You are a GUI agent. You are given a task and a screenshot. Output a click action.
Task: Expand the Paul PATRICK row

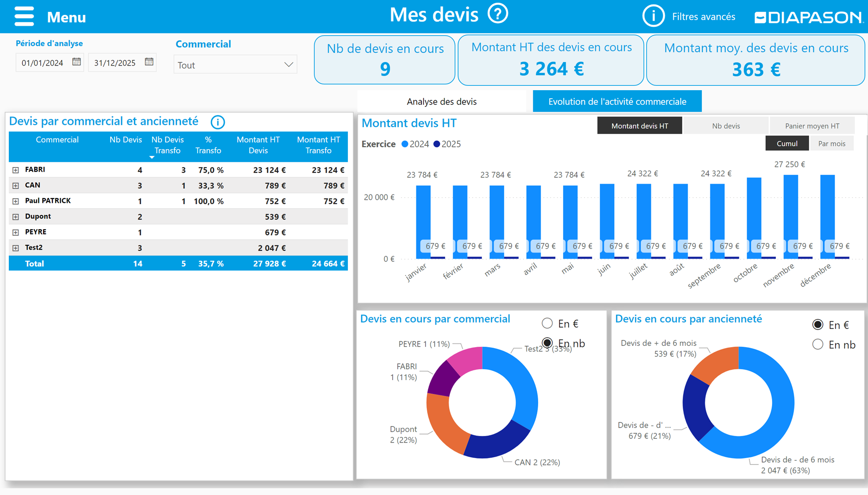[x=16, y=201]
